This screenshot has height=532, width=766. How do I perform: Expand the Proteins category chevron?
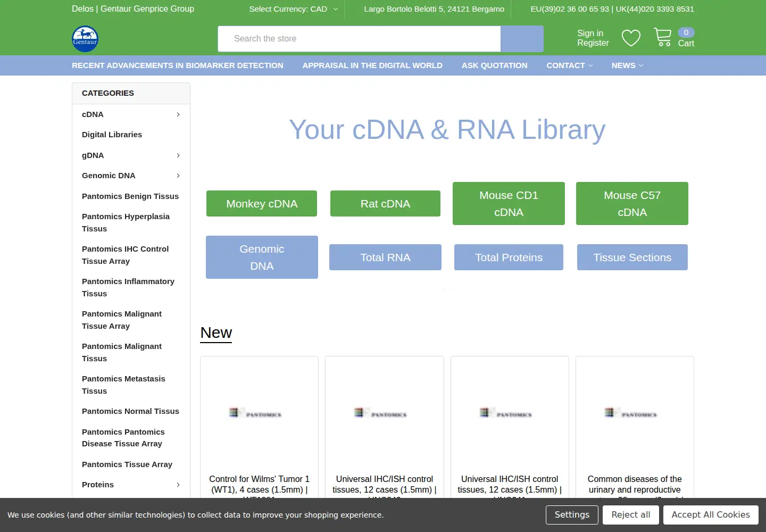click(x=178, y=485)
